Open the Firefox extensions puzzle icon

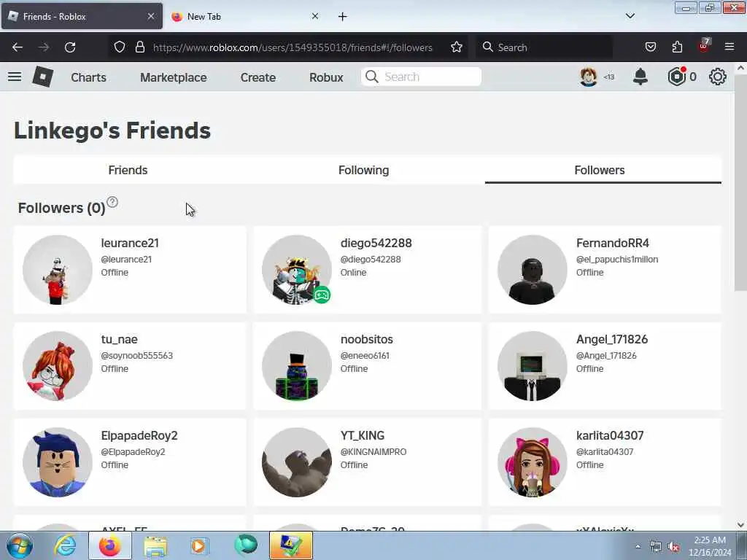click(677, 47)
